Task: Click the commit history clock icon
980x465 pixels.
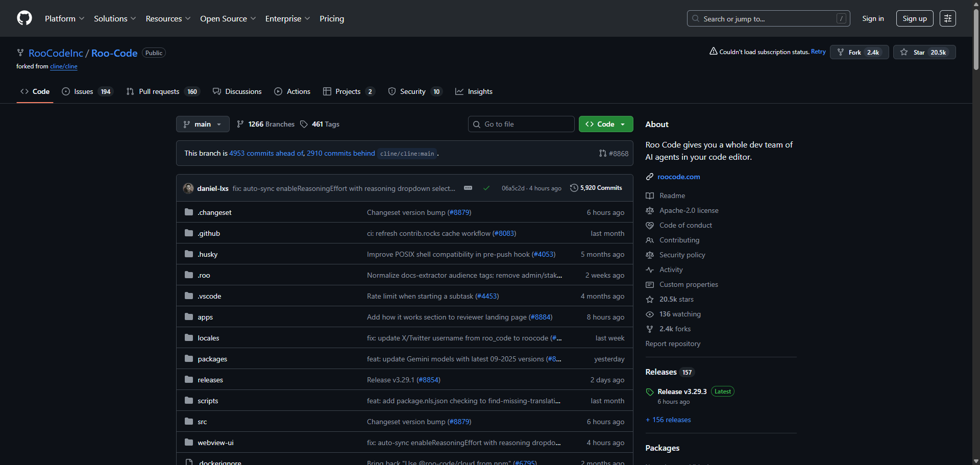Action: tap(574, 188)
